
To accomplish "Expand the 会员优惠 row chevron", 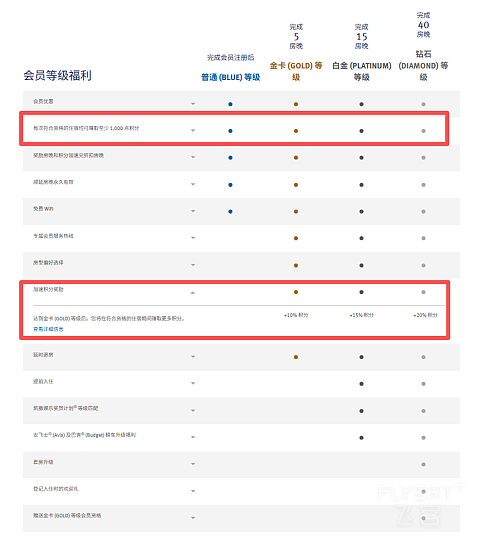I will (193, 104).
